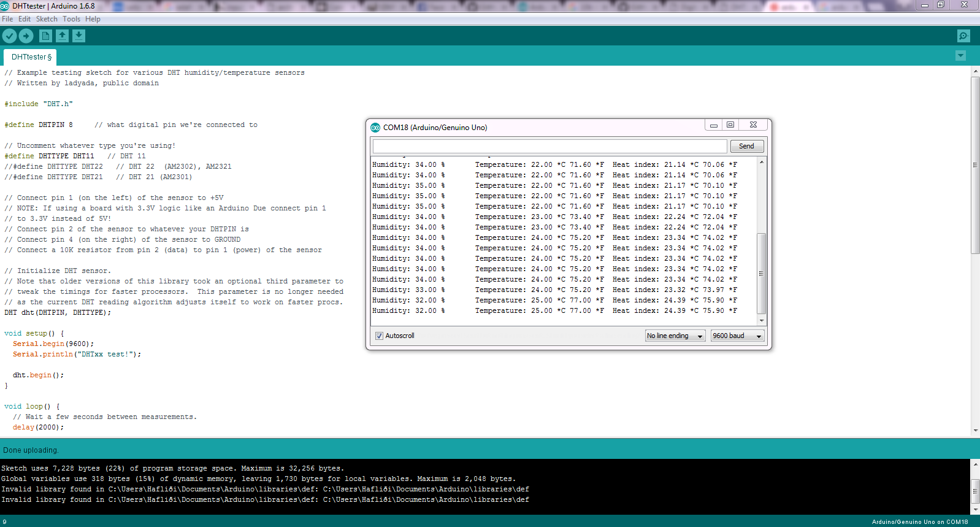Focus the serial monitor text input field
Viewport: 980px width, 527px height.
point(549,146)
